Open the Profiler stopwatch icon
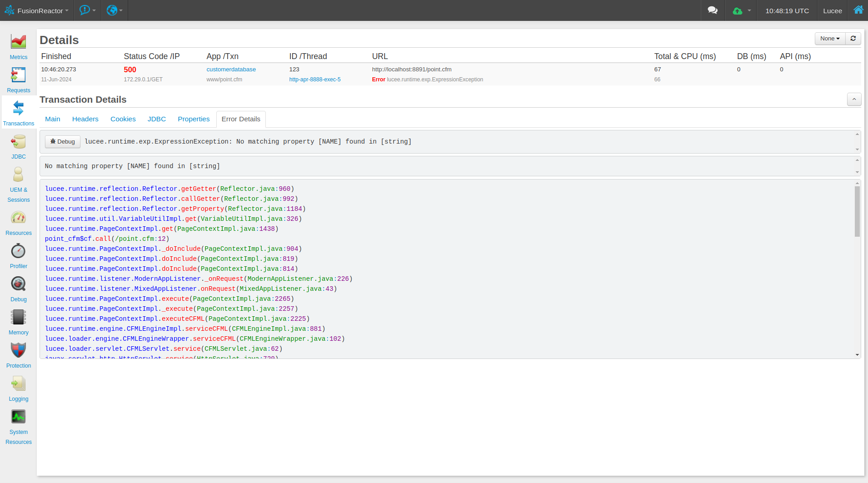This screenshot has height=483, width=868. [19, 251]
